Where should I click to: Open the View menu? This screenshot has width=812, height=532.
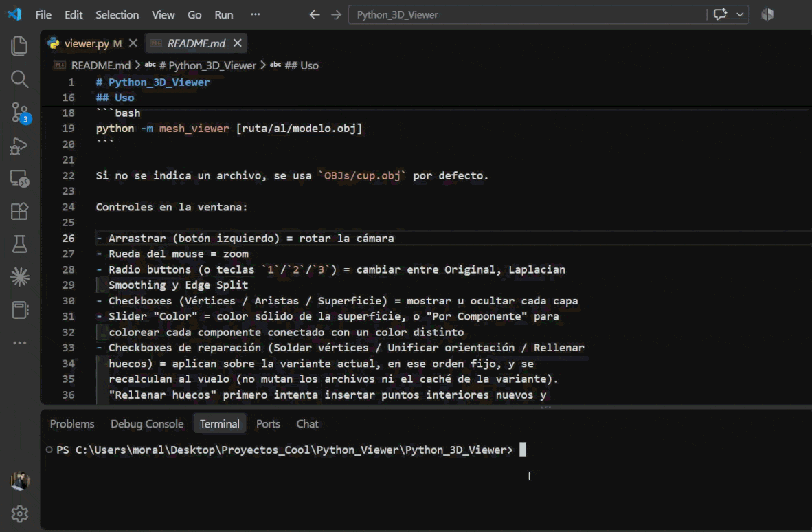pyautogui.click(x=163, y=15)
